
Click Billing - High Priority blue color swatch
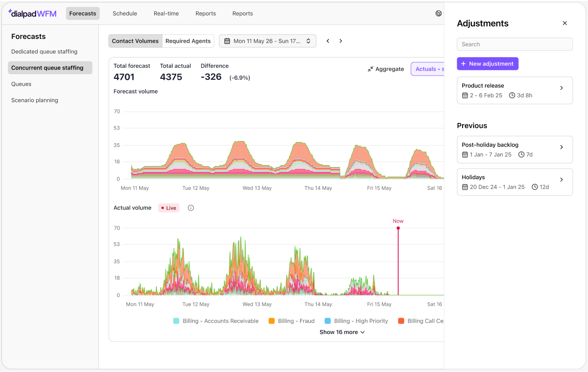tap(327, 321)
